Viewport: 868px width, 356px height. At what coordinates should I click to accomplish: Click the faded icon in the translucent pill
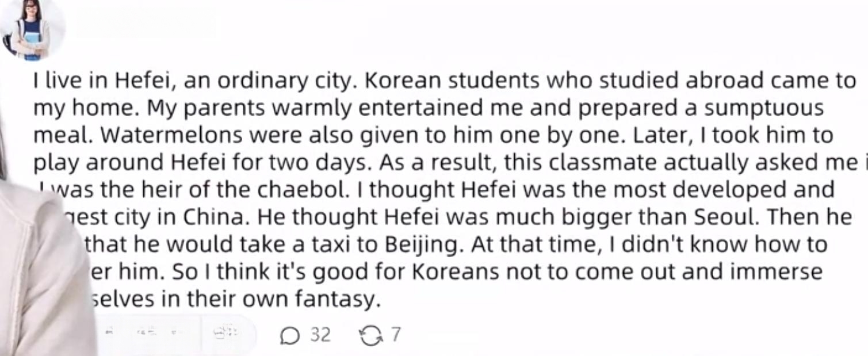(225, 333)
